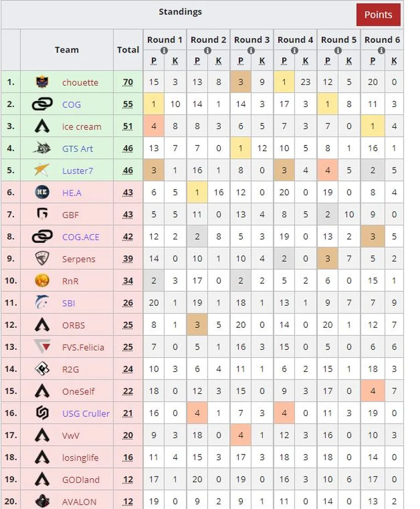Open the COG team link
Screen dimensions: 420x509
[x=71, y=105]
